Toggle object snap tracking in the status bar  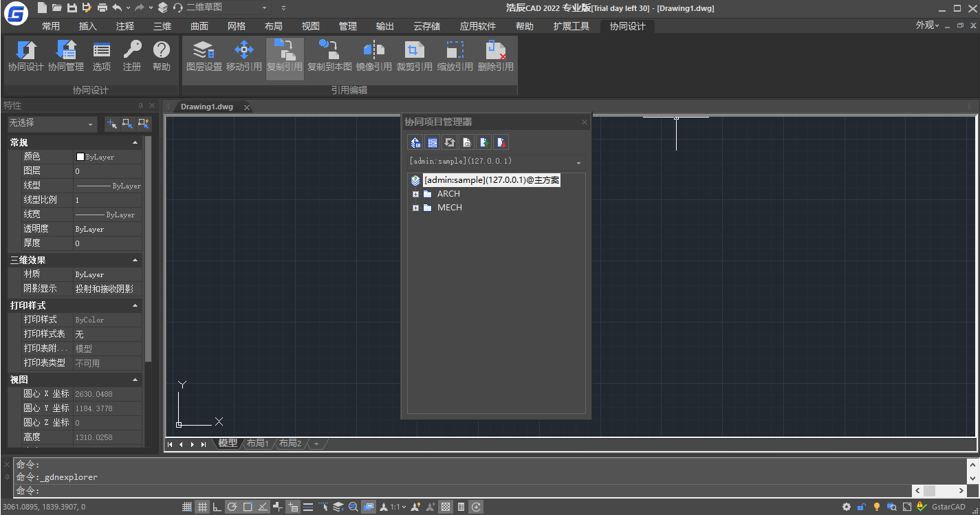point(263,507)
